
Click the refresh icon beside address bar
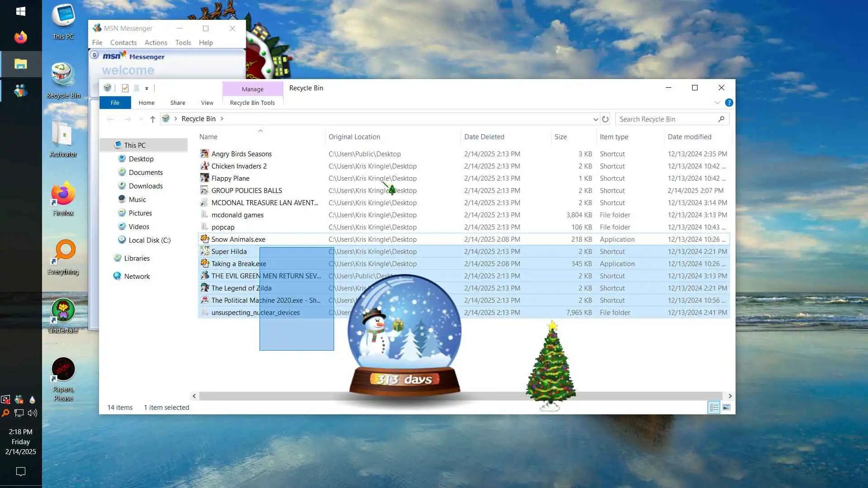pos(605,119)
